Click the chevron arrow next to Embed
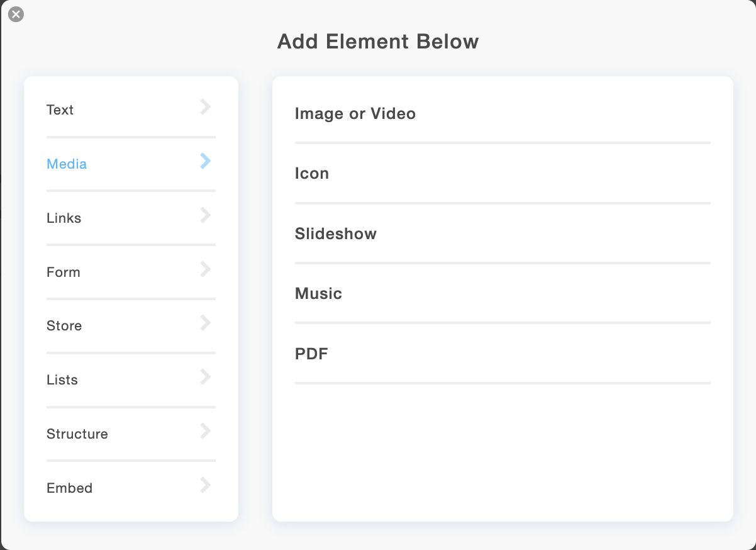Viewport: 756px width, 550px height. coord(205,485)
